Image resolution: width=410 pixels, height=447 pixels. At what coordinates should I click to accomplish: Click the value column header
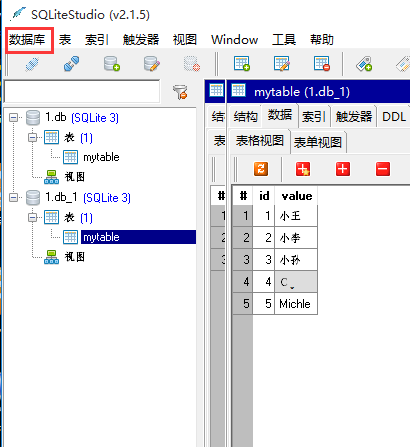tap(296, 196)
